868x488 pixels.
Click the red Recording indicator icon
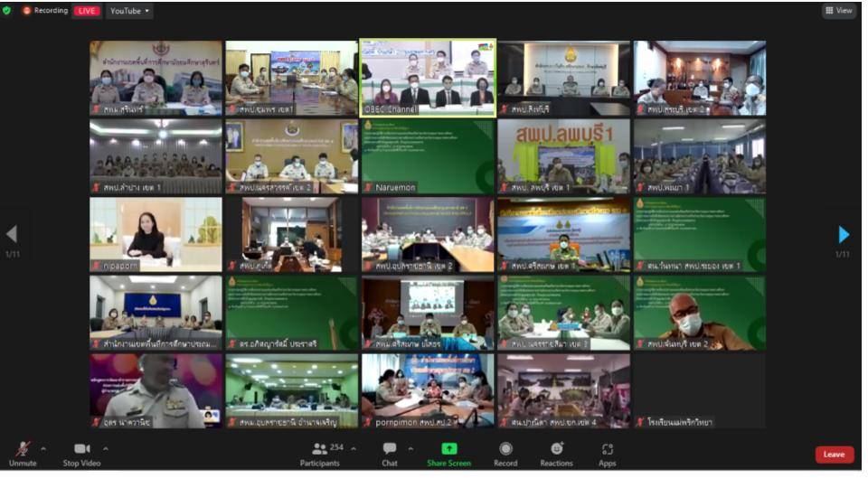point(27,11)
